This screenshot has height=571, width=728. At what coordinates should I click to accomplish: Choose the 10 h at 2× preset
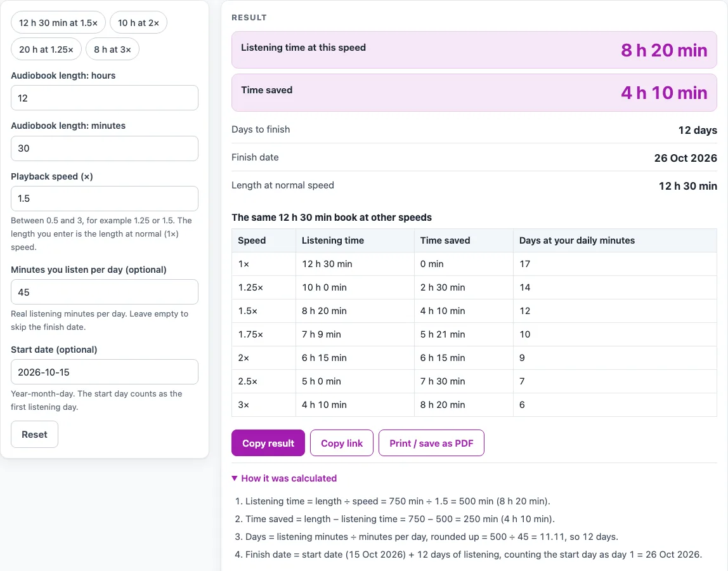pos(138,23)
